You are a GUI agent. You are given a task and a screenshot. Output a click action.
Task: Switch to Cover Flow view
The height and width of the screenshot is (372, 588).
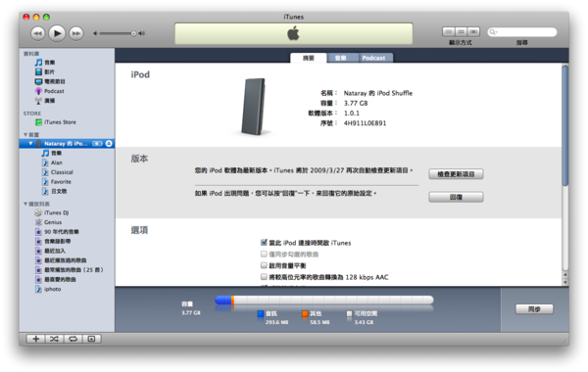tap(473, 32)
